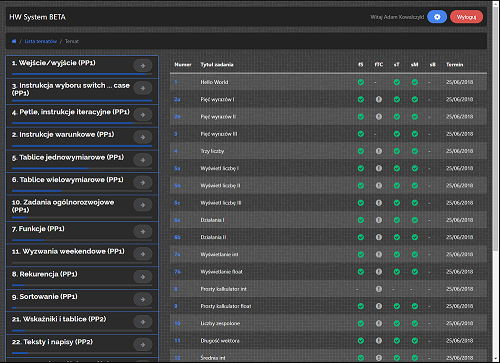Click the sM check for Liczby zespolone
This screenshot has width=500, height=363.
[x=415, y=323]
